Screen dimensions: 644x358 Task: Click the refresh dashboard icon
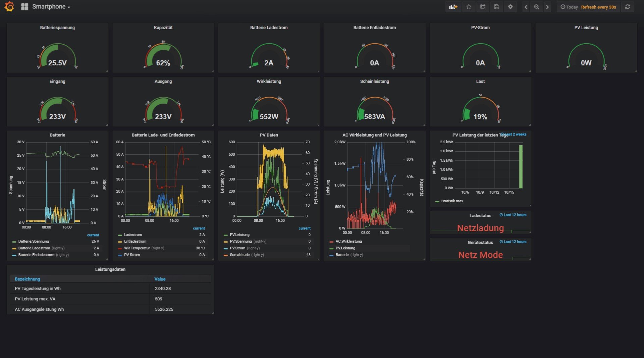(x=627, y=7)
